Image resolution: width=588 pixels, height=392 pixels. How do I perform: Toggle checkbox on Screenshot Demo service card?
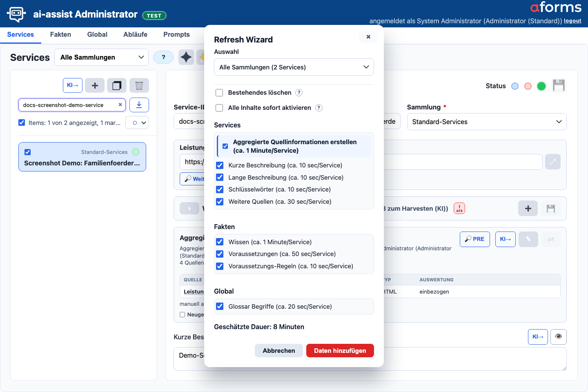coord(27,152)
